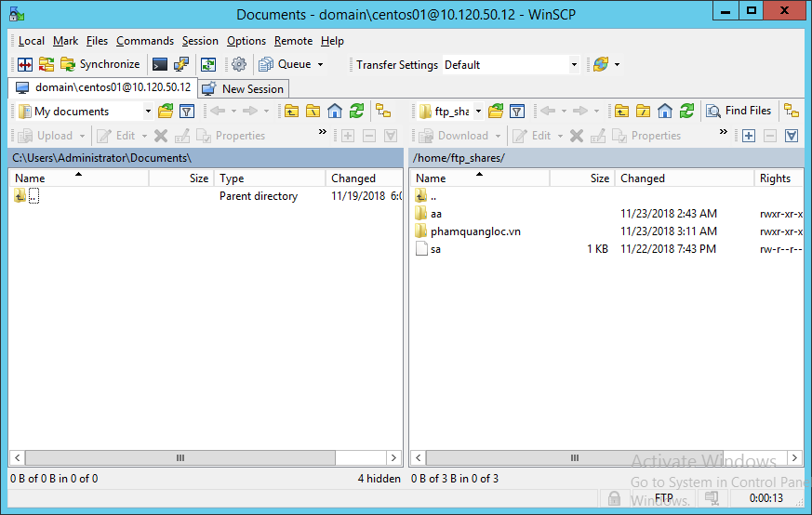The image size is (812, 515).
Task: Select the aa folder in remote panel
Action: [x=436, y=214]
